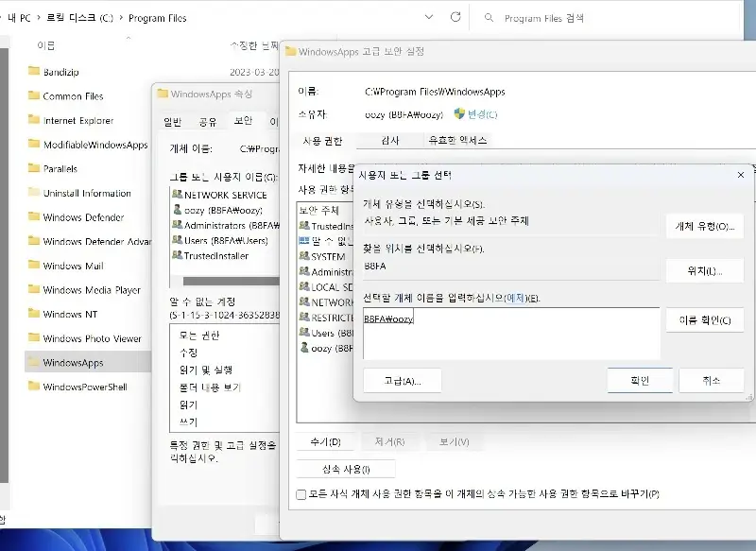Click the TrustedInstaller account icon in the group list

click(178, 254)
